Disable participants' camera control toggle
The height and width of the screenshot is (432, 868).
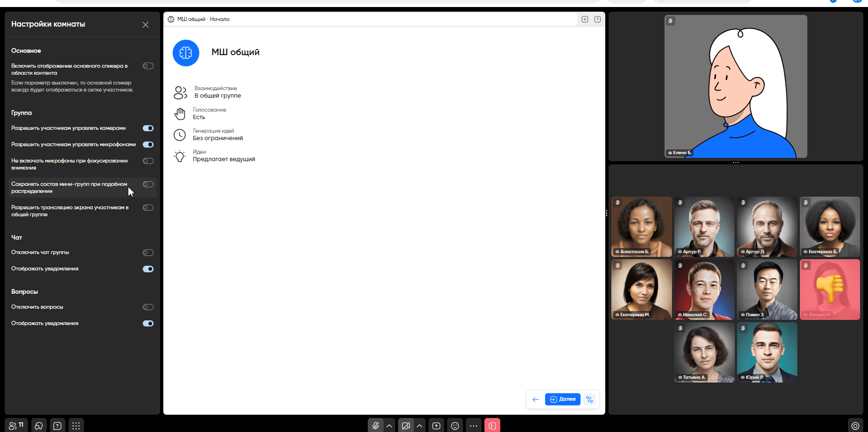click(x=148, y=128)
